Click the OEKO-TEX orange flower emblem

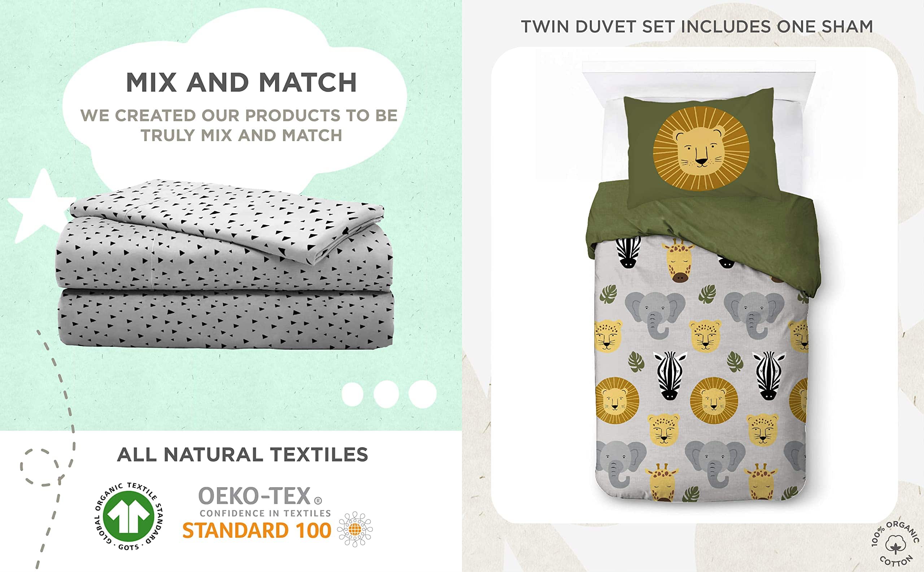pyautogui.click(x=354, y=529)
